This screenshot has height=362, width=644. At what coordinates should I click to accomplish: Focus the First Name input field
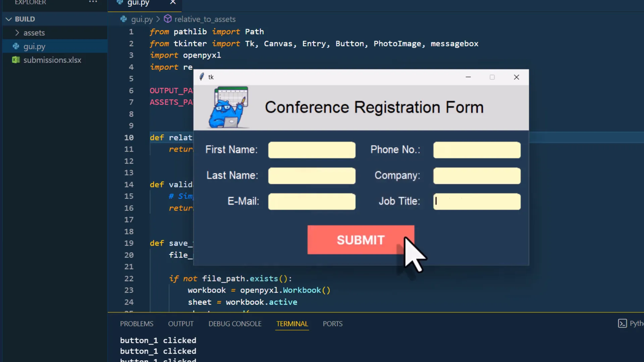[x=312, y=150]
